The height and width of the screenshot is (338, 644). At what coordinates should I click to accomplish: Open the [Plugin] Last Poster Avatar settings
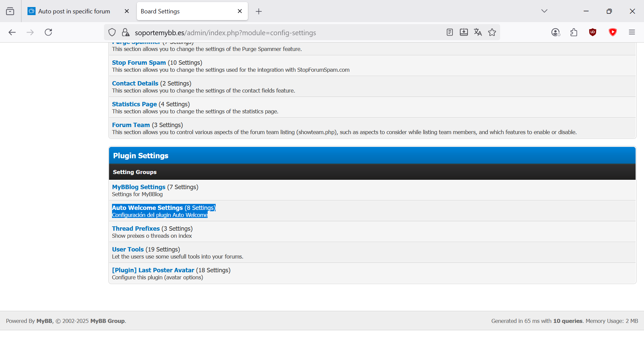[x=153, y=270]
